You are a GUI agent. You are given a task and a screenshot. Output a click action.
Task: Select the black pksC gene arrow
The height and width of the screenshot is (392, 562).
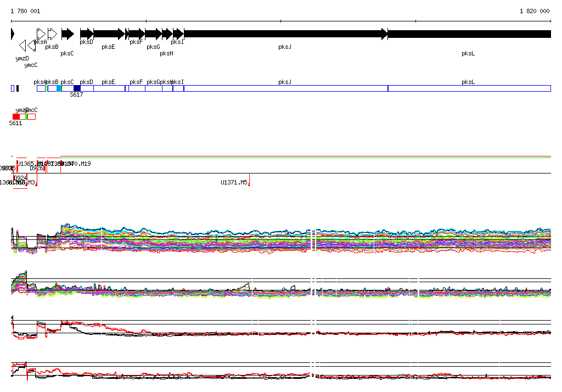click(x=68, y=34)
